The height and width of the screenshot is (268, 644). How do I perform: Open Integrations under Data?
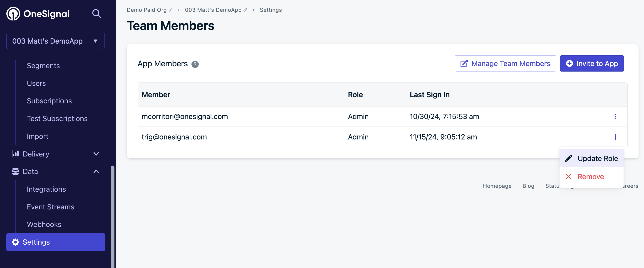(46, 189)
